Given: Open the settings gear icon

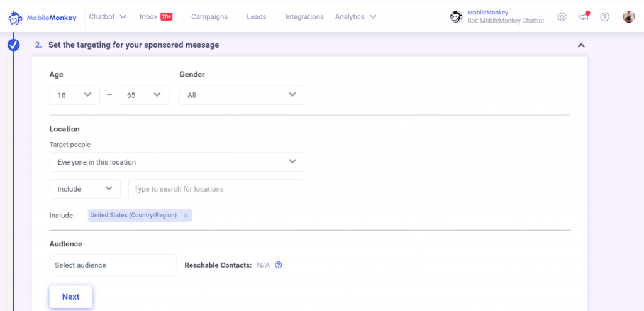Looking at the screenshot, I should [562, 17].
